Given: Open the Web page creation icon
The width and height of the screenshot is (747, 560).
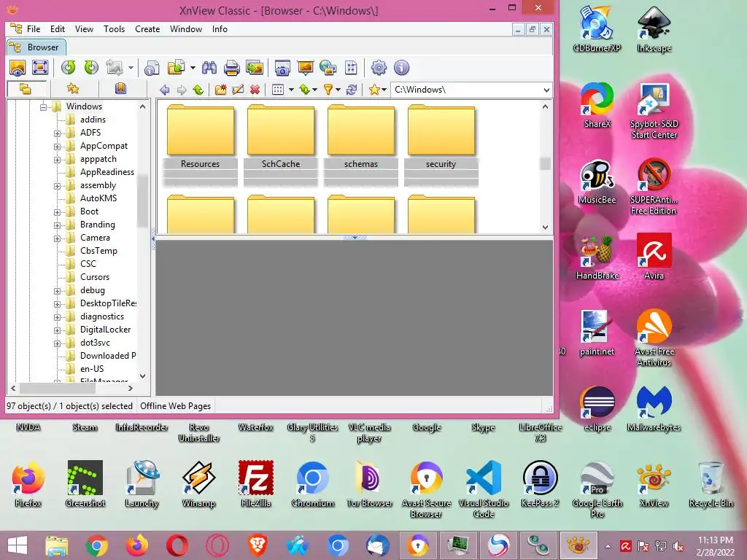Looking at the screenshot, I should click(x=328, y=68).
